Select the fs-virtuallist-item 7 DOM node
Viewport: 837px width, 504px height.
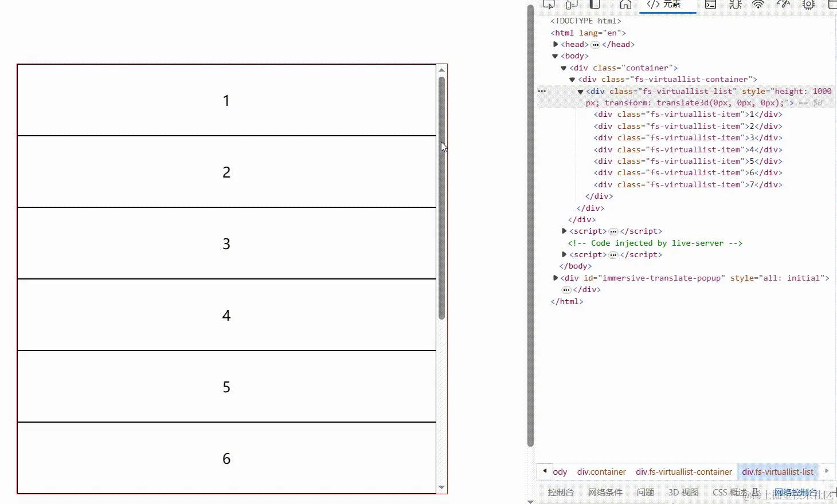click(x=688, y=184)
